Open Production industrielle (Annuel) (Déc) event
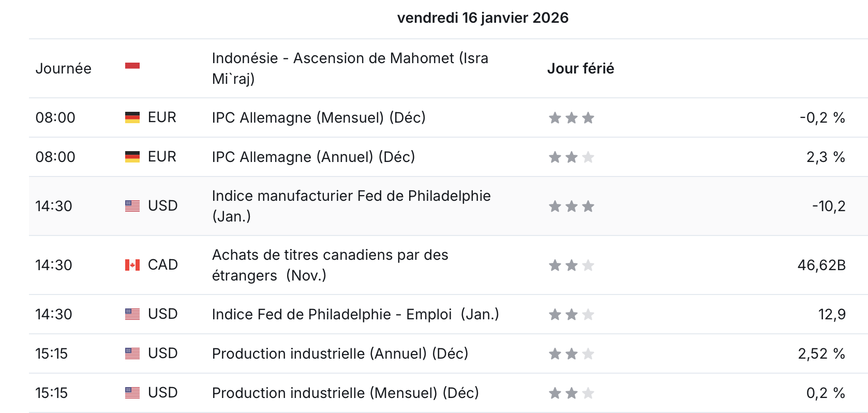The height and width of the screenshot is (413, 868). [x=340, y=353]
